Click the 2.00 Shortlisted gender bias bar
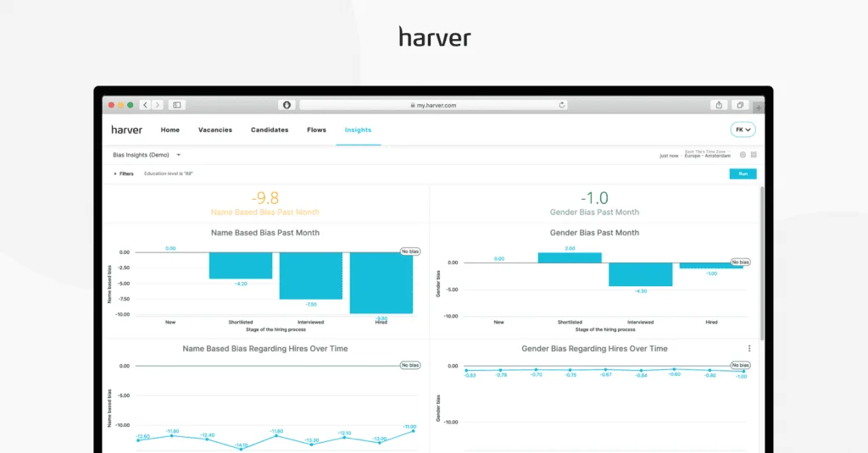Screen dimensions: 868x453 (x=570, y=257)
